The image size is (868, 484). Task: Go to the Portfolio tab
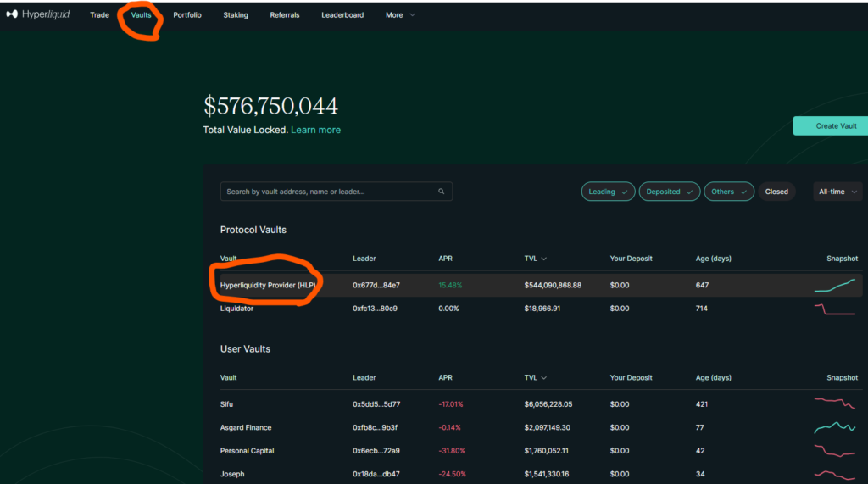(x=187, y=15)
